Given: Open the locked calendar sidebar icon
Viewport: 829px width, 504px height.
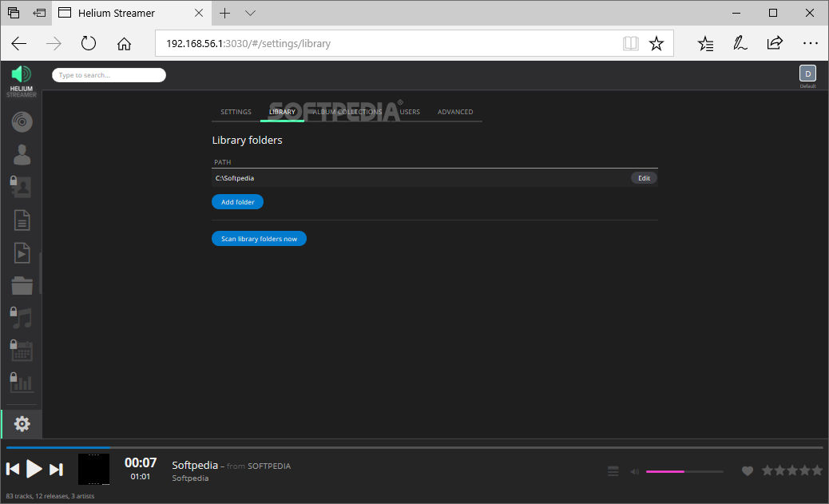Looking at the screenshot, I should [21, 350].
